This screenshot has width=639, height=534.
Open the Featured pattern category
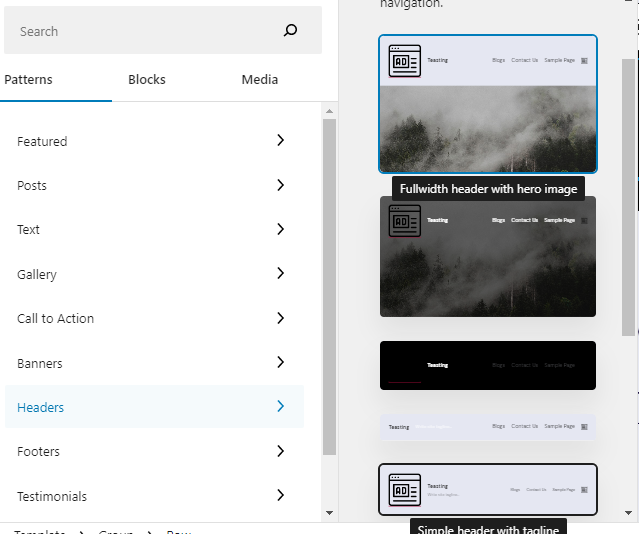(154, 141)
